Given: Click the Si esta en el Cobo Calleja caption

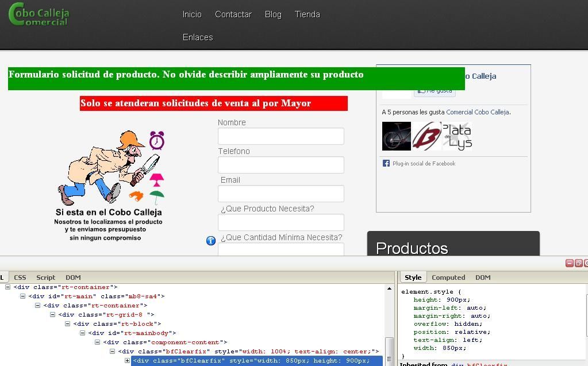Looking at the screenshot, I should click(x=109, y=212).
